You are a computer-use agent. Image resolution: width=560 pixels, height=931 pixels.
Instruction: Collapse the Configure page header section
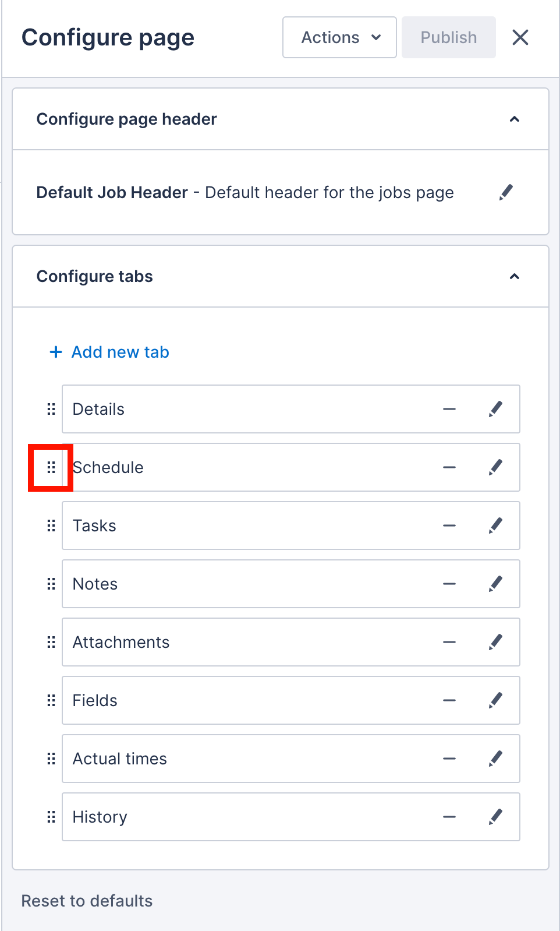(x=514, y=119)
